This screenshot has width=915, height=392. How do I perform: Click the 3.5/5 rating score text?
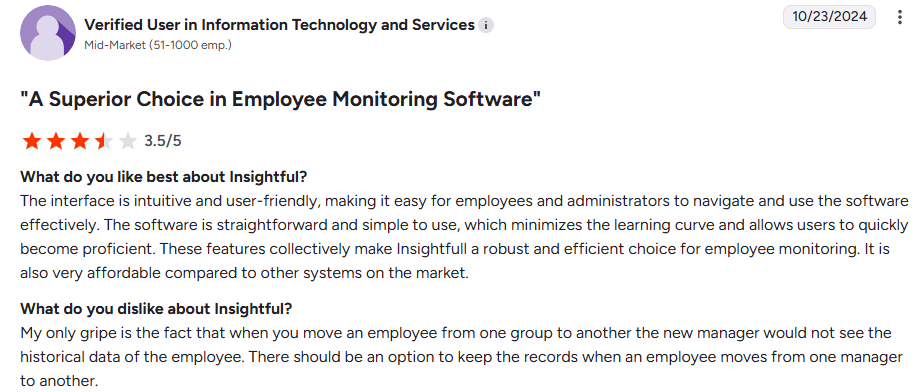[x=163, y=141]
